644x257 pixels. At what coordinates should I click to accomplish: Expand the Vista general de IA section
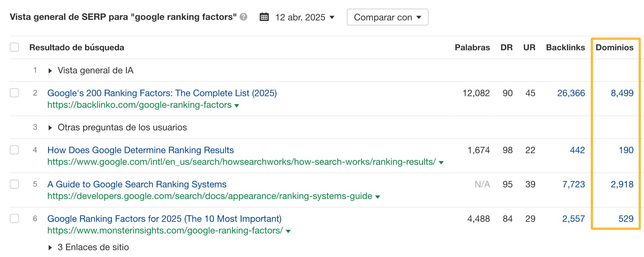50,70
